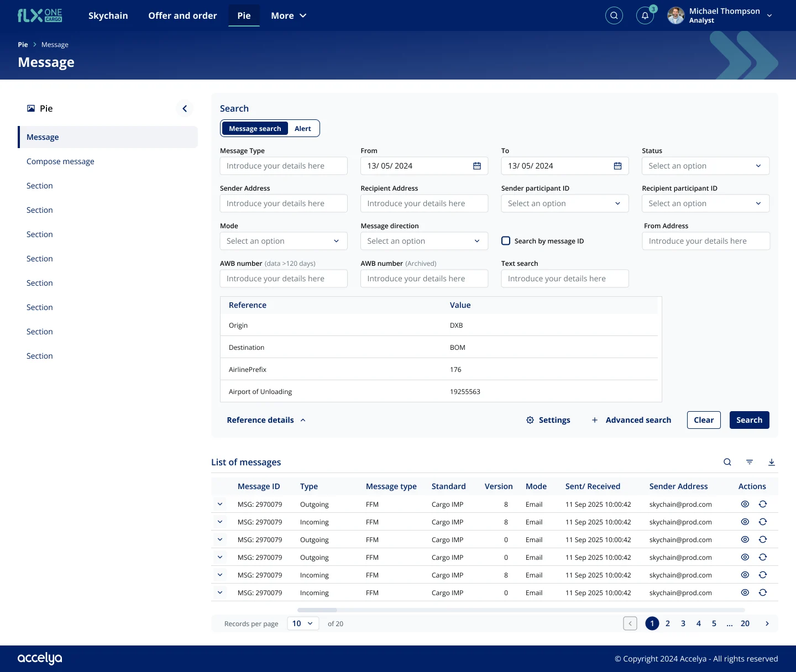The height and width of the screenshot is (672, 796).
Task: Focus the Text search input field
Action: tap(565, 279)
